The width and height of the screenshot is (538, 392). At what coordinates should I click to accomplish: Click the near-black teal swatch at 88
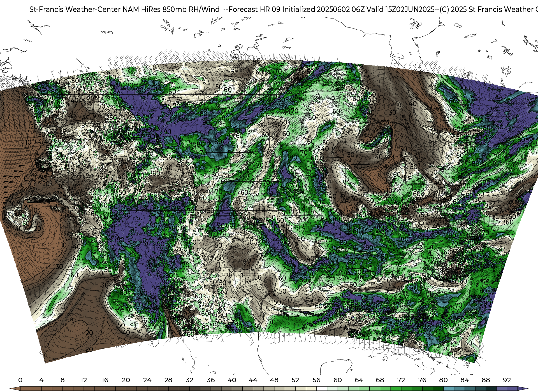pos(491,389)
